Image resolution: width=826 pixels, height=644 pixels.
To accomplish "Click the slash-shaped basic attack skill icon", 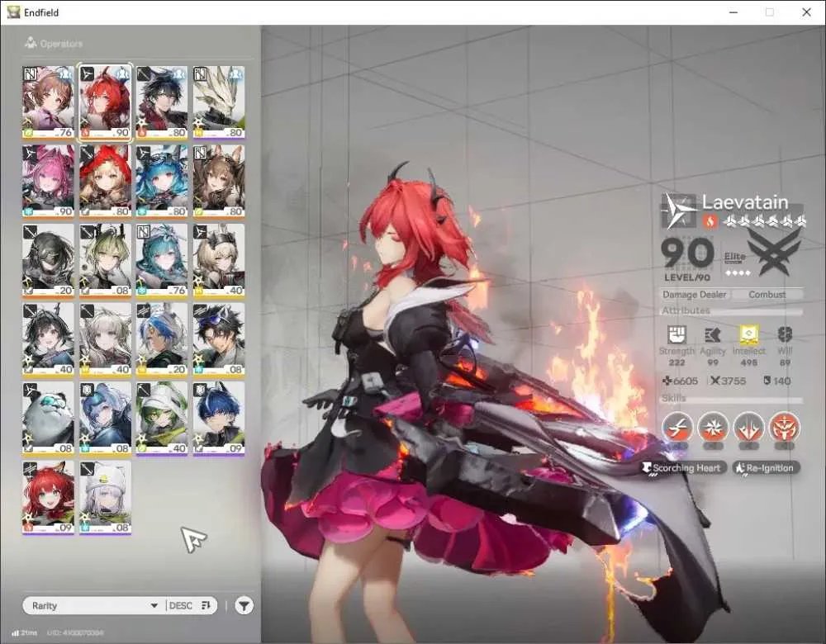I will [677, 427].
